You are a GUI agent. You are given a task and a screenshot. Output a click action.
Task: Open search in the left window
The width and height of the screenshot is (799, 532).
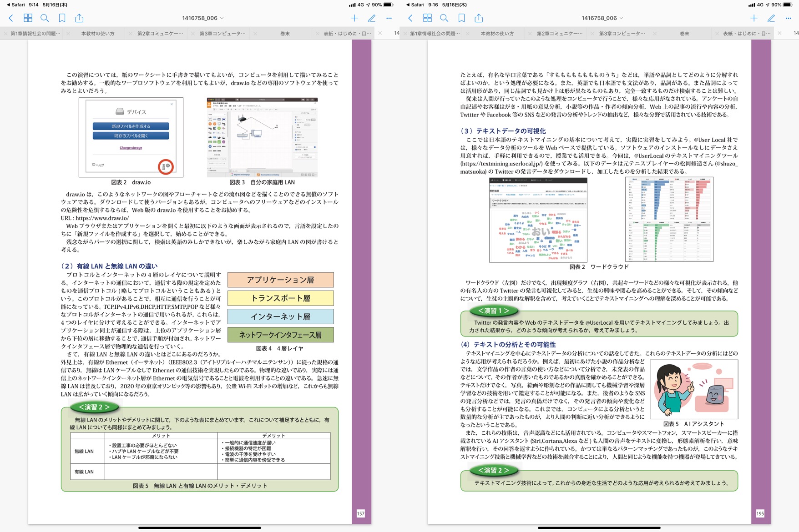tap(45, 18)
